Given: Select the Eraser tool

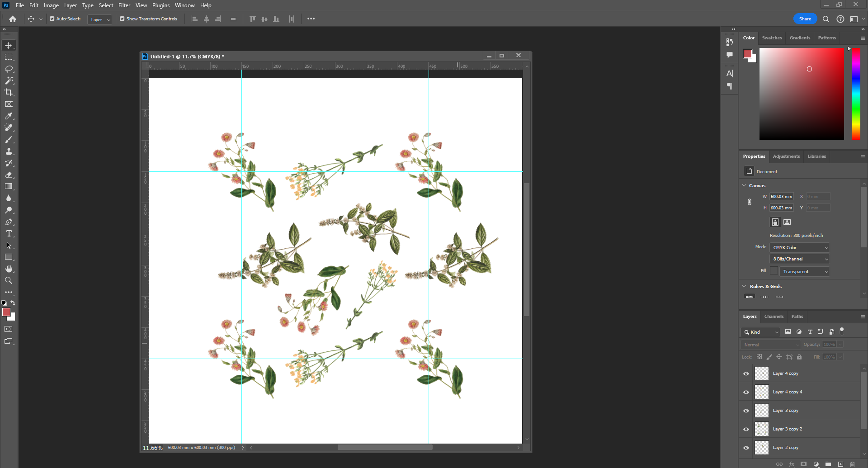Looking at the screenshot, I should 9,175.
